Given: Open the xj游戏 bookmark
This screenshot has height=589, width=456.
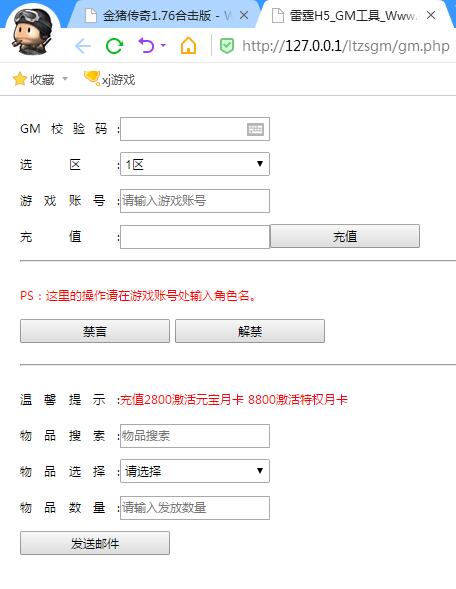Looking at the screenshot, I should [109, 79].
